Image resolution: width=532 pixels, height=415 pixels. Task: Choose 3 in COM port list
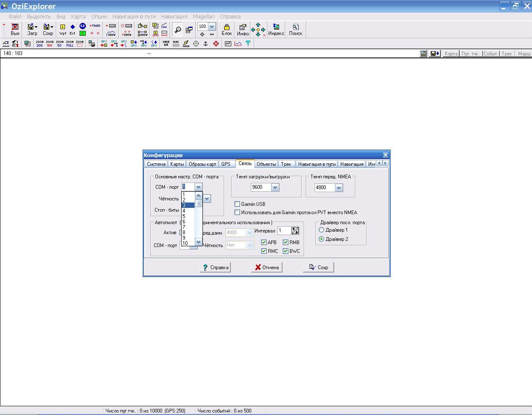coord(188,205)
